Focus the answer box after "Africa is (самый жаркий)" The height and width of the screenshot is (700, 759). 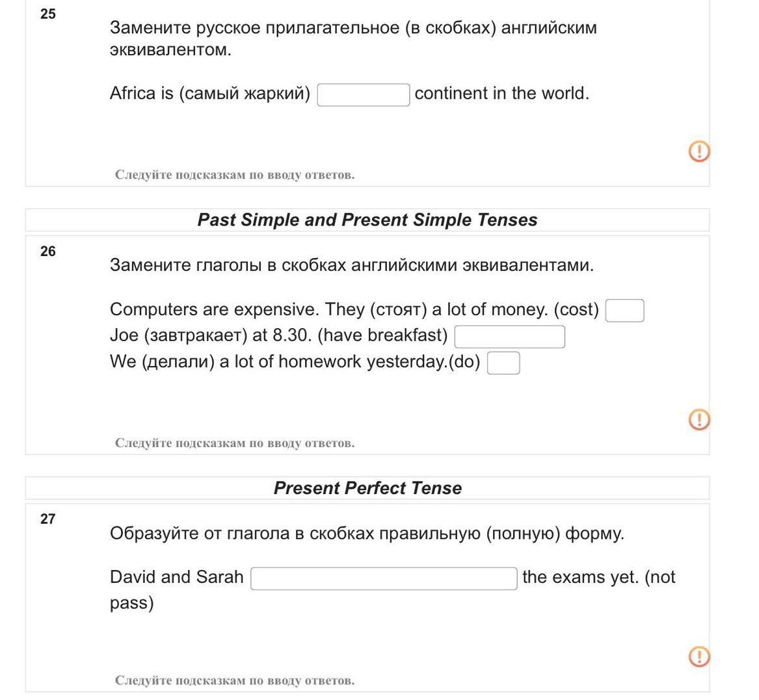(363, 95)
